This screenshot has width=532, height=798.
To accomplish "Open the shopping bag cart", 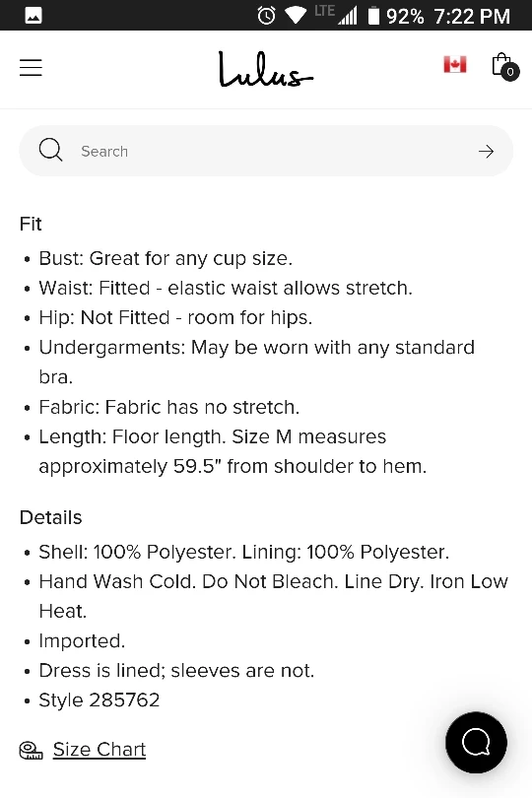I will click(x=501, y=65).
